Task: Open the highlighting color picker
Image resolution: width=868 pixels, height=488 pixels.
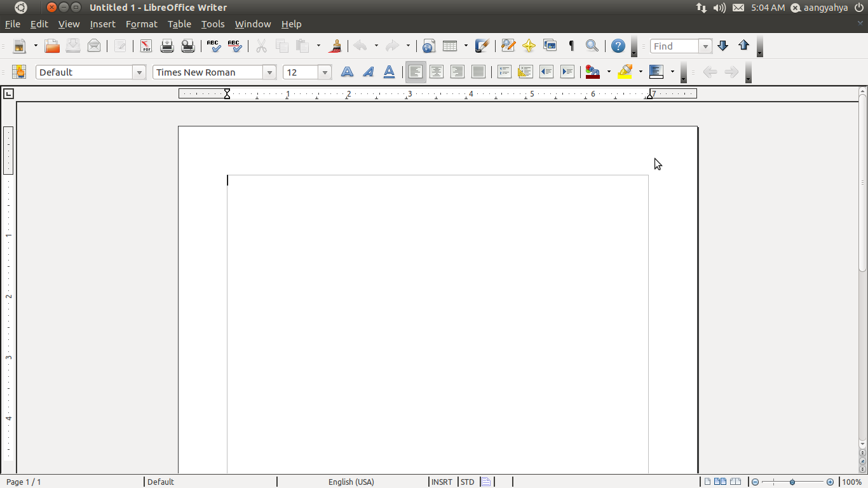Action: [x=641, y=72]
